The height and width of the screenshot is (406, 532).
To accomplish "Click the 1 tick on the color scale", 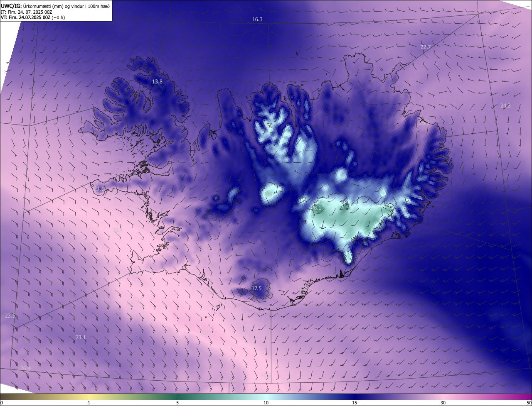I will coord(89,403).
